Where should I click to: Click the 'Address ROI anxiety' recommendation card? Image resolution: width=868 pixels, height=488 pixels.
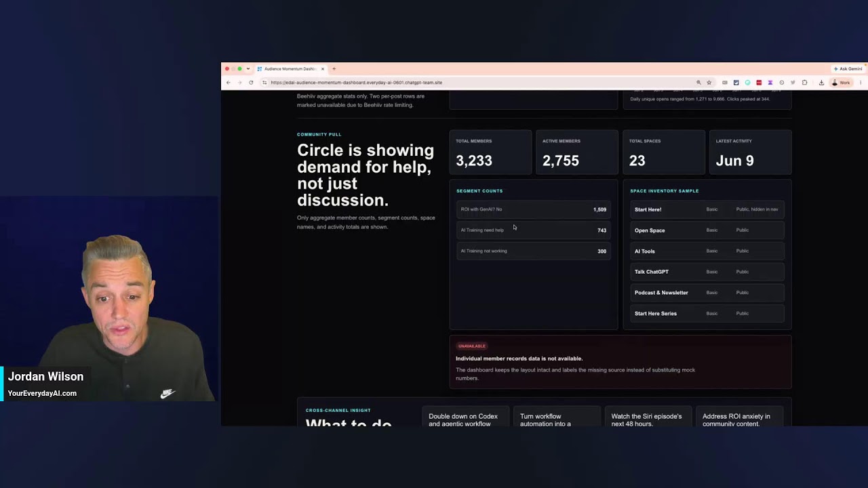click(x=739, y=418)
